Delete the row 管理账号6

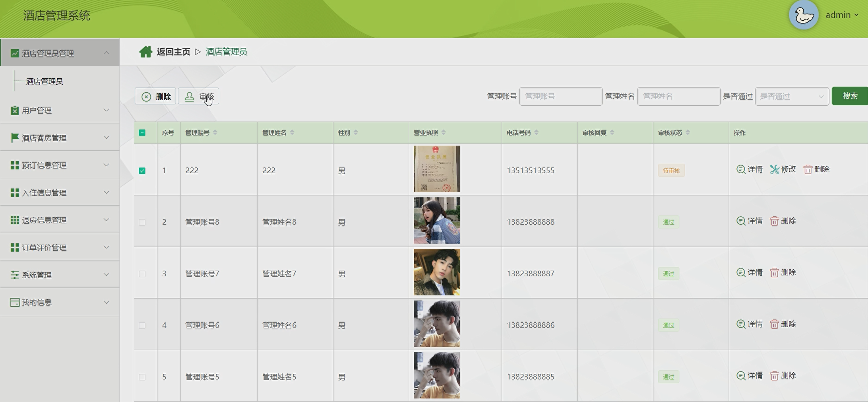click(x=783, y=324)
